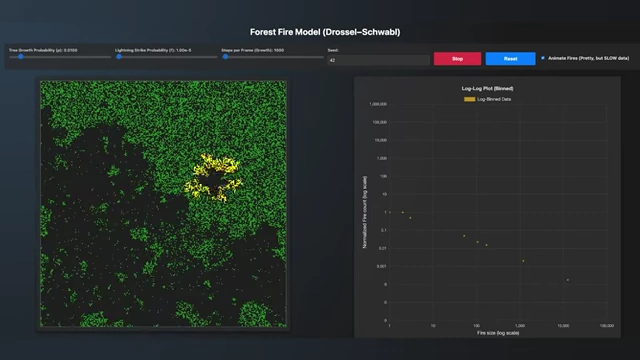Click into the Seed input field
Viewport: 640px width, 360px height.
pos(378,60)
